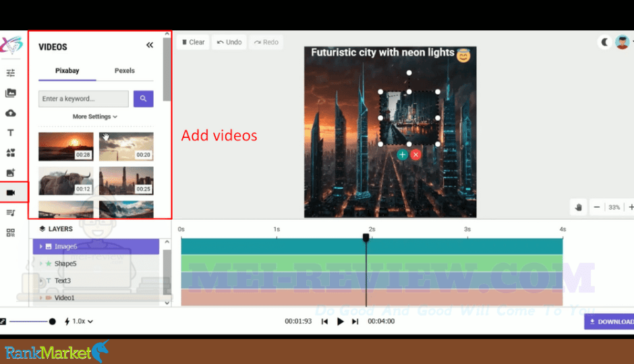Click the 00:01:93 current time text
The image size is (634, 364).
298,322
